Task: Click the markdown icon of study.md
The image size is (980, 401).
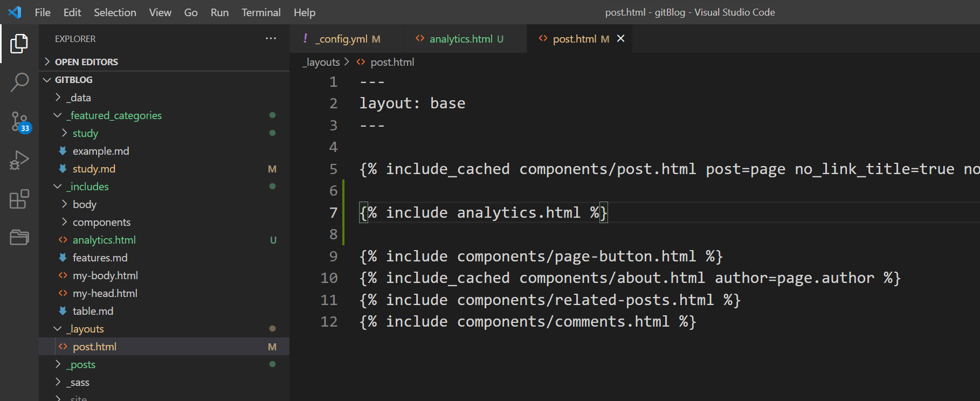Action: (63, 169)
